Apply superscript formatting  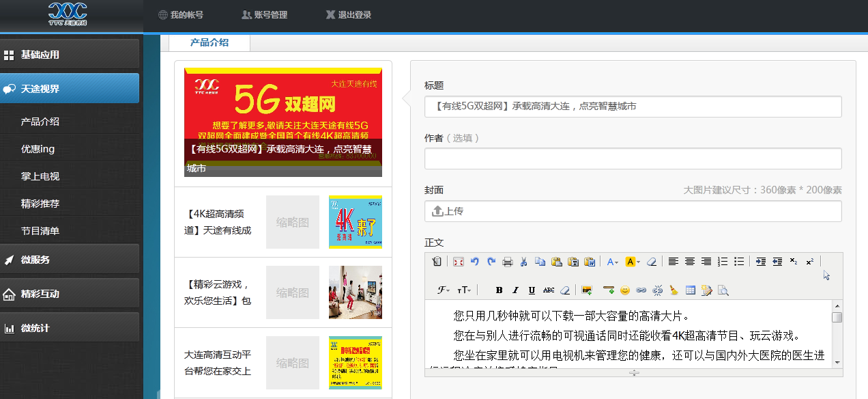click(810, 262)
